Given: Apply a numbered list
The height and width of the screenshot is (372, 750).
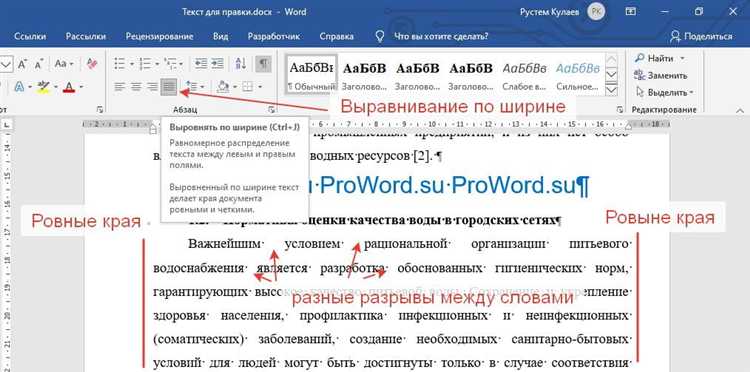Looking at the screenshot, I should click(144, 64).
